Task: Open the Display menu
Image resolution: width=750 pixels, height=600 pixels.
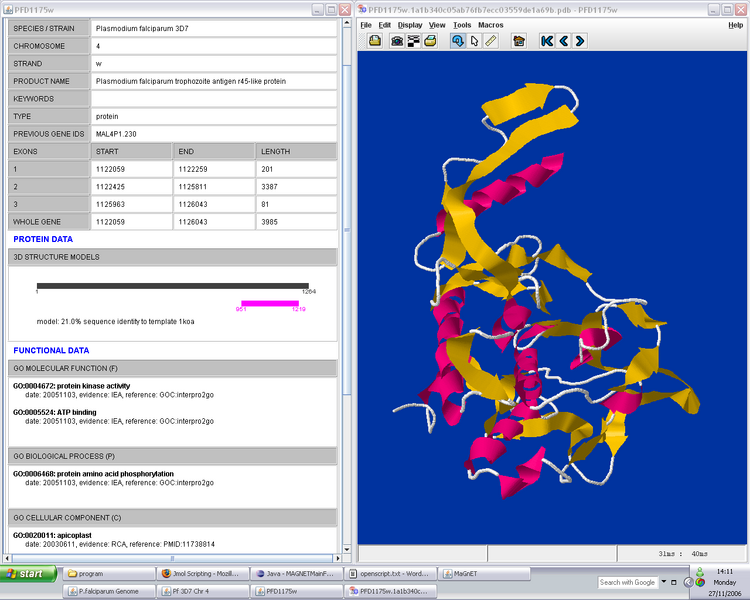Action: click(x=410, y=25)
